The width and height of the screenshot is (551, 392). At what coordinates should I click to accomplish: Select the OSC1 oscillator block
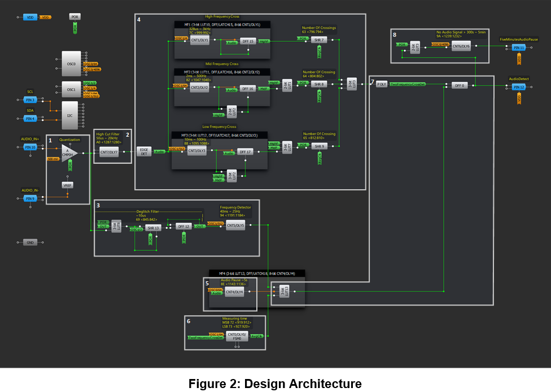pos(71,89)
